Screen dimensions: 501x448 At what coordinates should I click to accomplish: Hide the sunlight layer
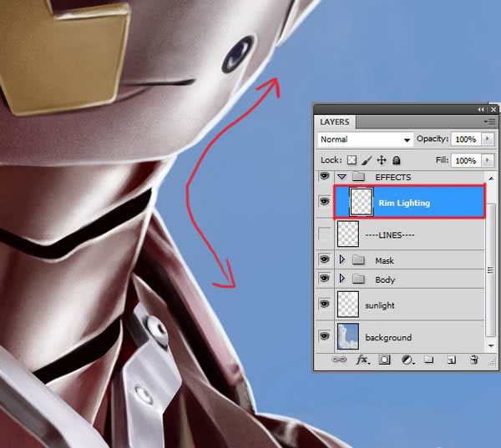tap(324, 304)
